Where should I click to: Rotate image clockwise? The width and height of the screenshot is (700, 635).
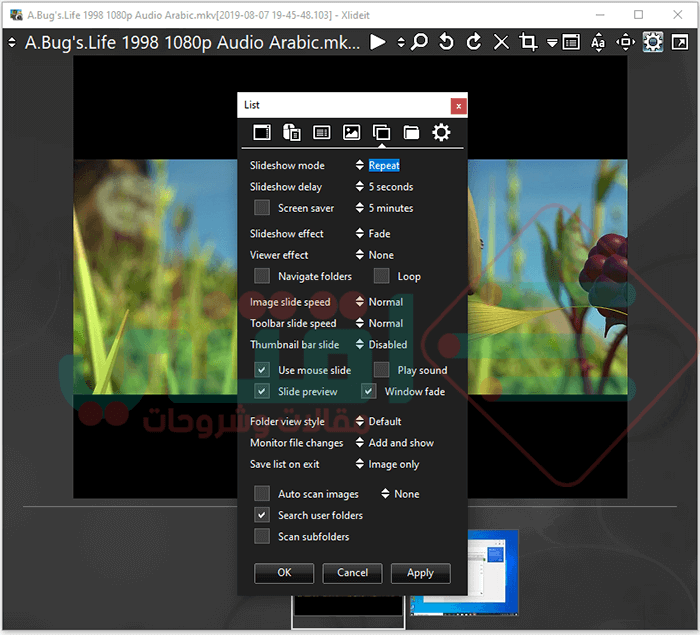(x=474, y=42)
